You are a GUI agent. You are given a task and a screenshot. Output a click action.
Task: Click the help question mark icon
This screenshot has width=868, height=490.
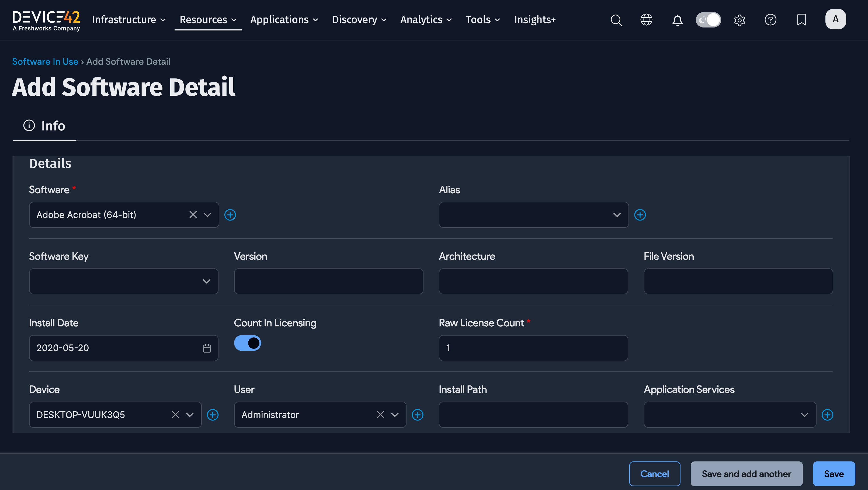tap(770, 20)
